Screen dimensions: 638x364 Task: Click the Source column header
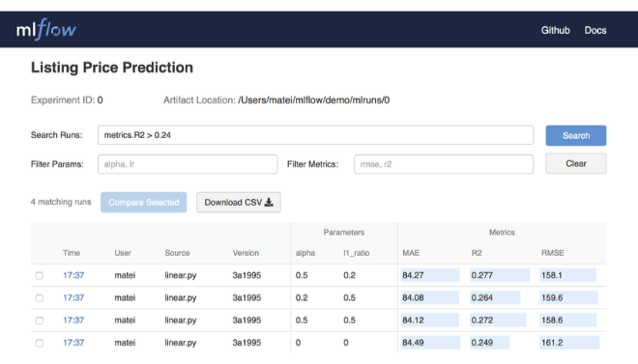tap(177, 253)
